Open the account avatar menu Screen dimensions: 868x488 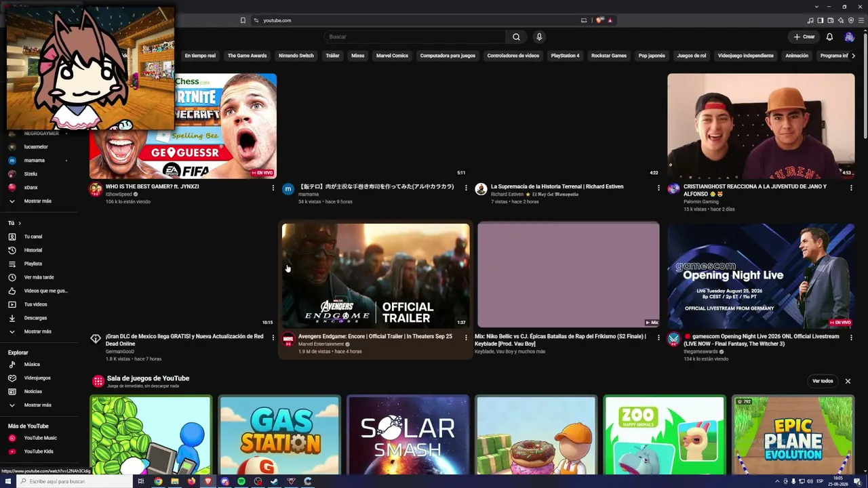tap(849, 37)
